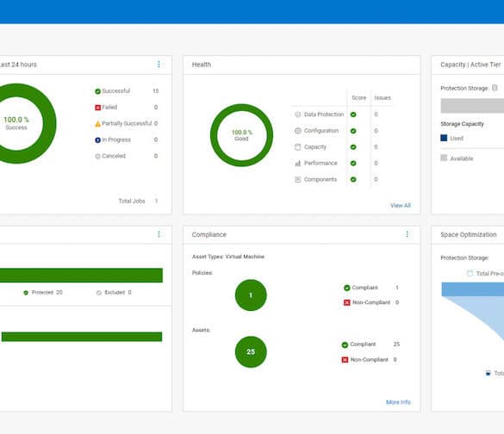Click the Policies Compliant green icon

tap(347, 288)
